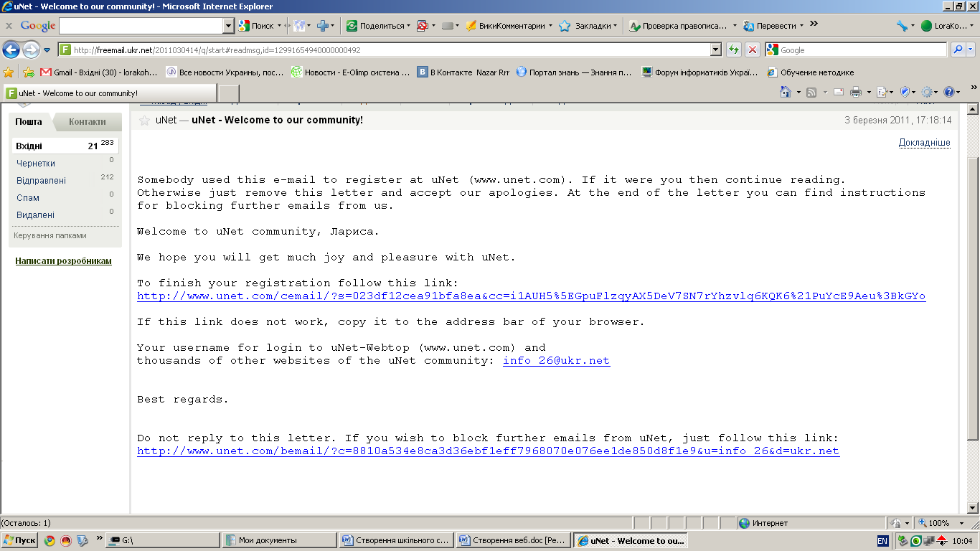Click the Print icon in command bar
The width and height of the screenshot is (980, 551).
pos(855,92)
